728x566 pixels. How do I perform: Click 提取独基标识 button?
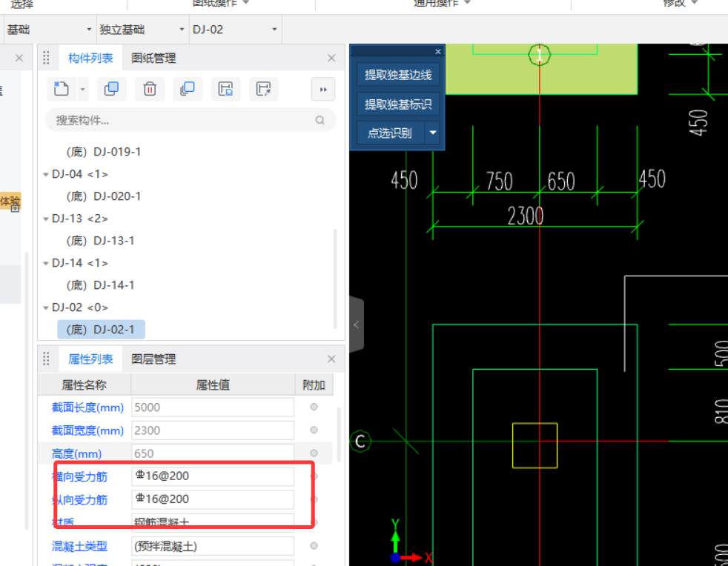pos(398,104)
